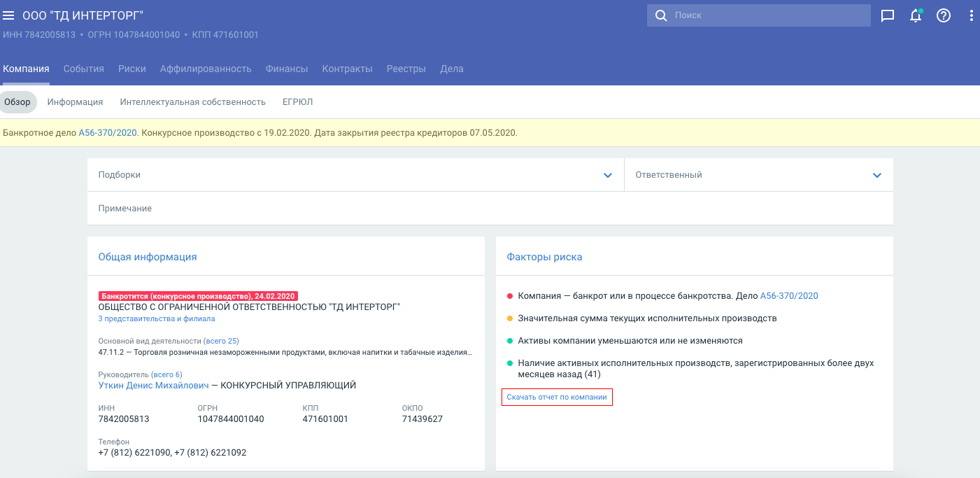
Task: Focus the Поиск search field
Action: [759, 15]
